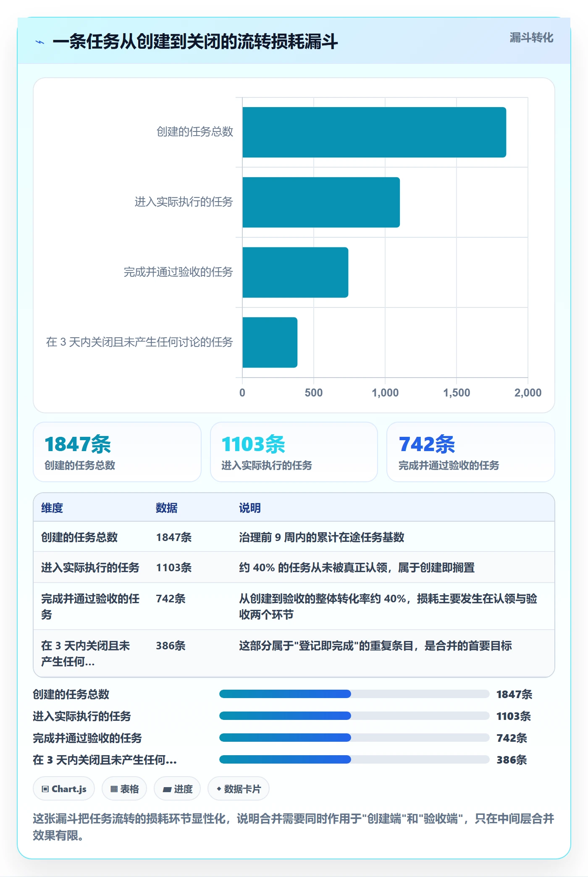This screenshot has width=588, height=877.
Task: Click the summary paragraph starting 这张漏斗
Action: click(294, 827)
